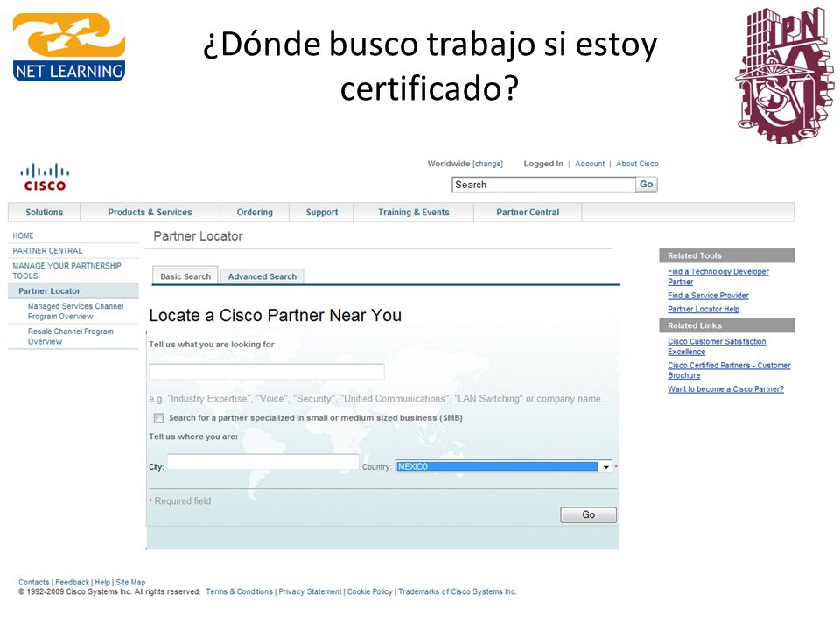Check the SMB partner specialization checkbox
Screen dimensions: 840x630
[158, 418]
